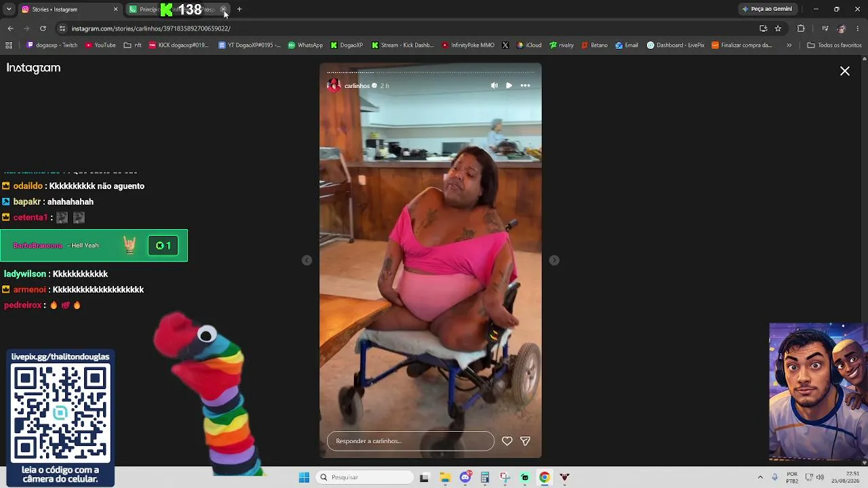Expand the hidden bookmarks chevron
Screen dimensions: 868x488
(x=789, y=45)
